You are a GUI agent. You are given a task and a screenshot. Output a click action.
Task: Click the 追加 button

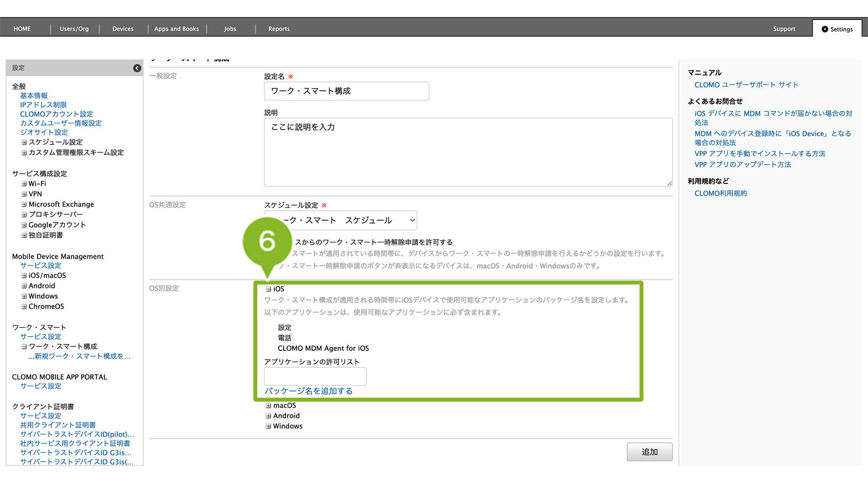[x=649, y=452]
